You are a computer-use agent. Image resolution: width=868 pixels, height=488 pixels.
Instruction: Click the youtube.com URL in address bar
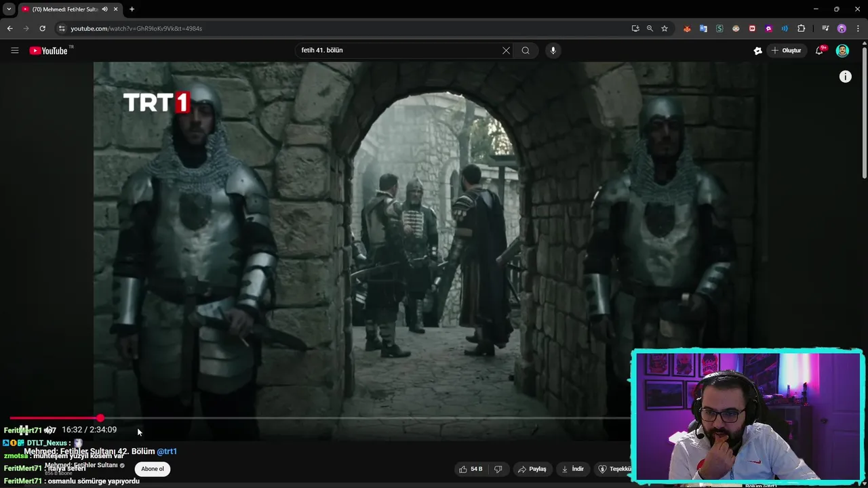coord(136,28)
